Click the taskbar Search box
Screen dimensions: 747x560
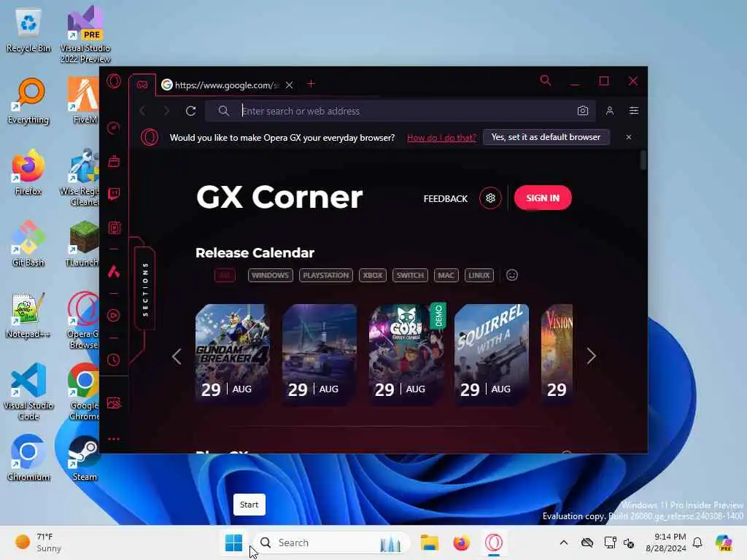click(x=332, y=542)
